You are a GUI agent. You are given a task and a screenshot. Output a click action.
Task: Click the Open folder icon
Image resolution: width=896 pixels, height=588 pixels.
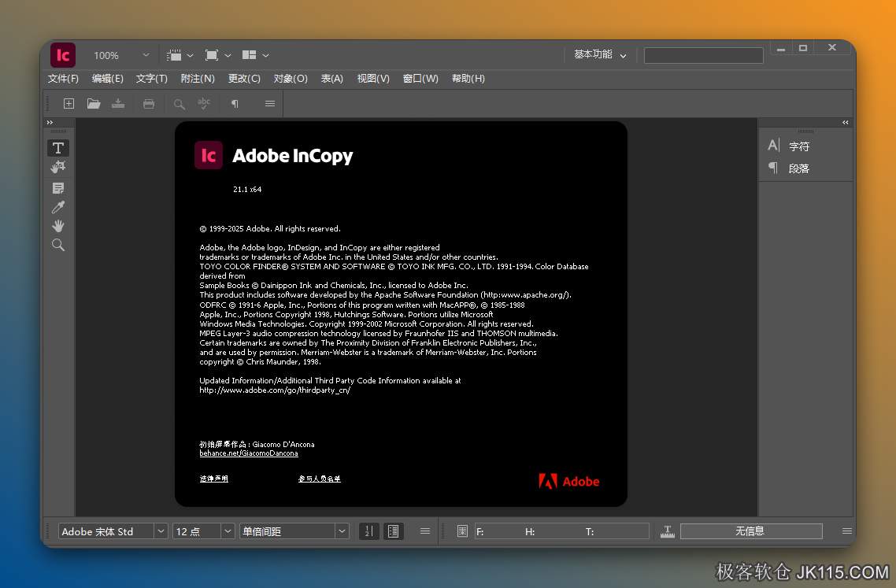click(x=94, y=103)
